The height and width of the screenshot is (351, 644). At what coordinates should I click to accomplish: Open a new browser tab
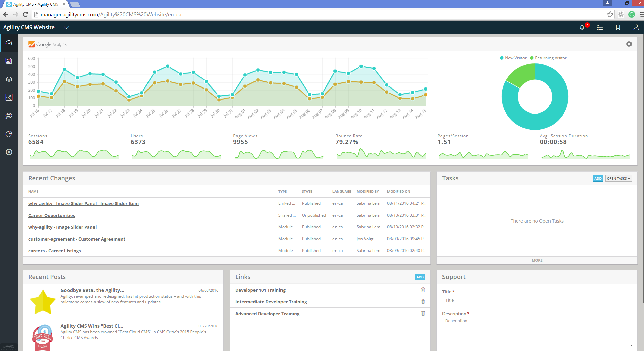tap(75, 4)
